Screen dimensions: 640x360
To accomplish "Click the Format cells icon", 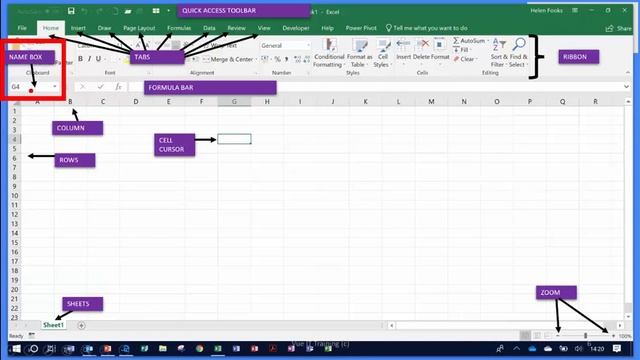I will point(440,43).
